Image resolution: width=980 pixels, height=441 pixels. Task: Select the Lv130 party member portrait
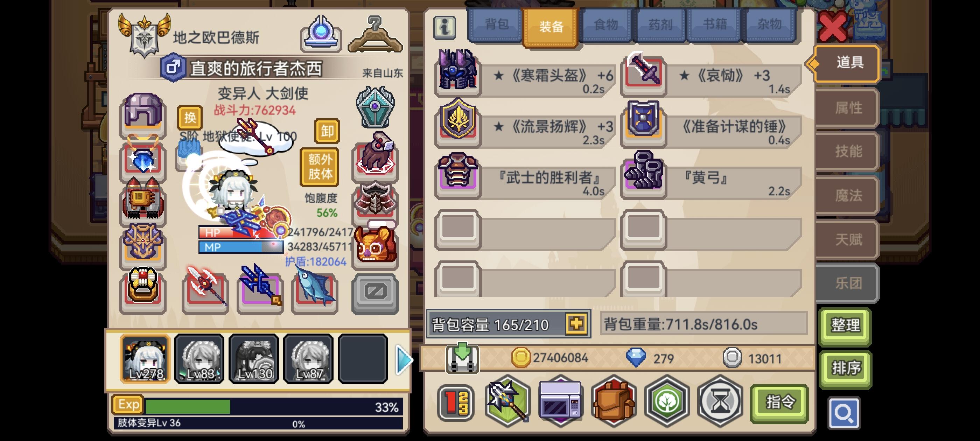tap(254, 358)
